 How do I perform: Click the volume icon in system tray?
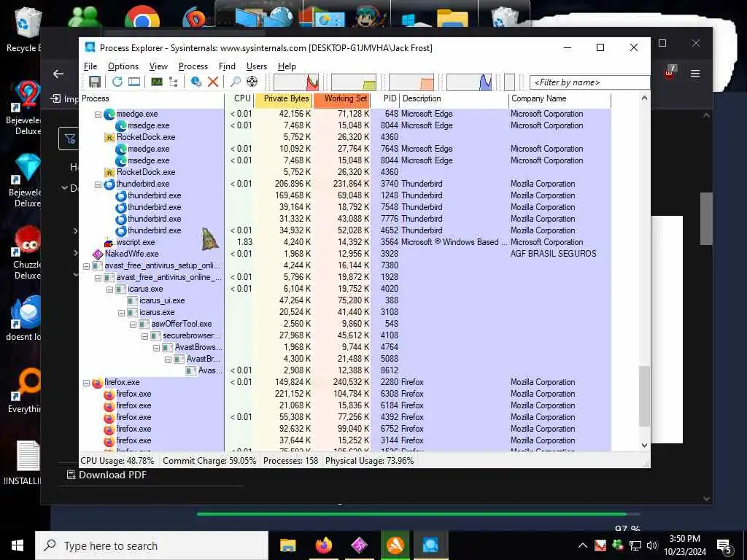[x=651, y=545]
